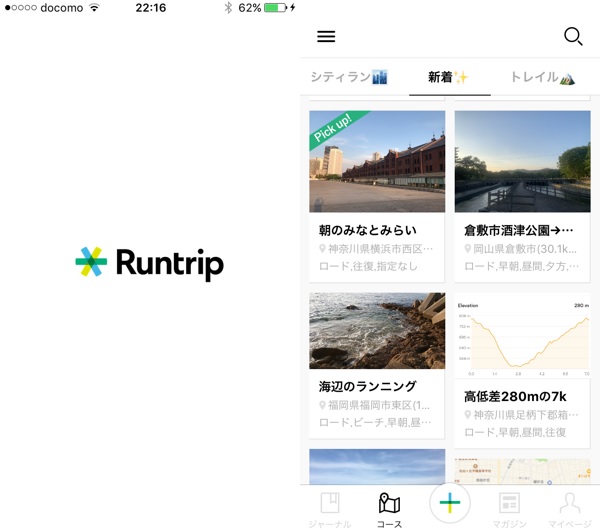603x530 pixels.
Task: Open the コース map tab
Action: [389, 510]
